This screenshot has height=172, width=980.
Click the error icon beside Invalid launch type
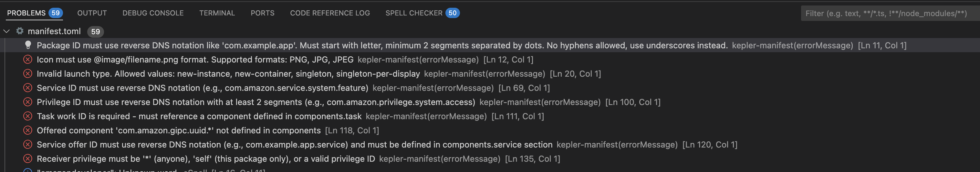coord(28,74)
